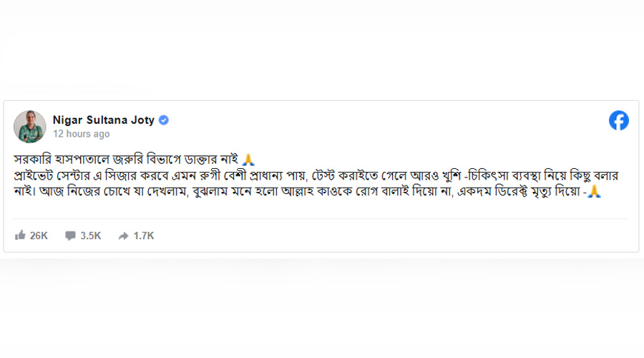Click the blue Facebook logo icon
This screenshot has width=644, height=358.
pos(618,121)
